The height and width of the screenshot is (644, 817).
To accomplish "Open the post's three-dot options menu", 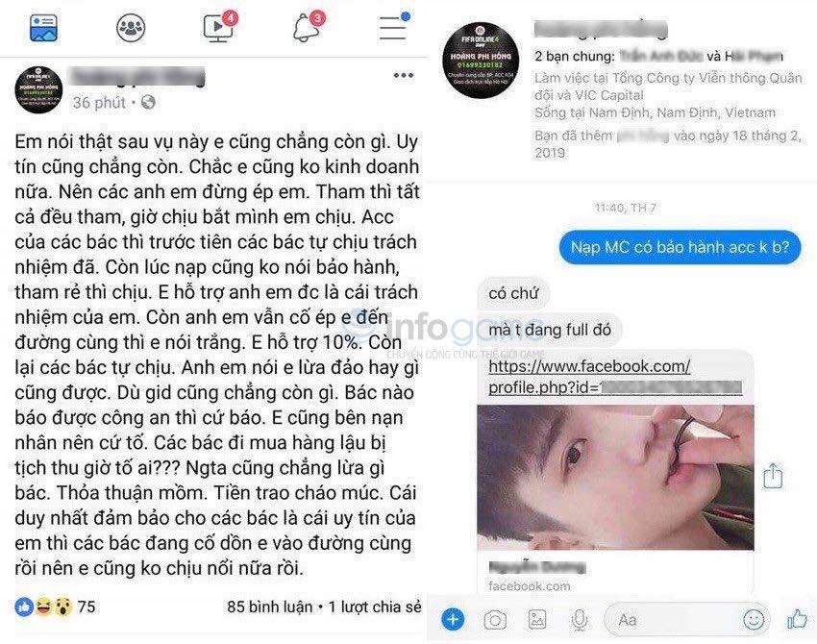I will 404,76.
